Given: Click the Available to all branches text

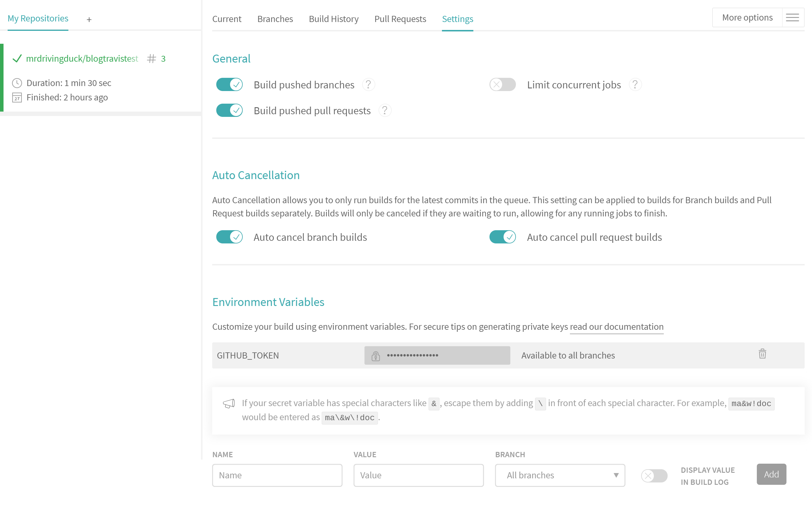Looking at the screenshot, I should [x=568, y=356].
